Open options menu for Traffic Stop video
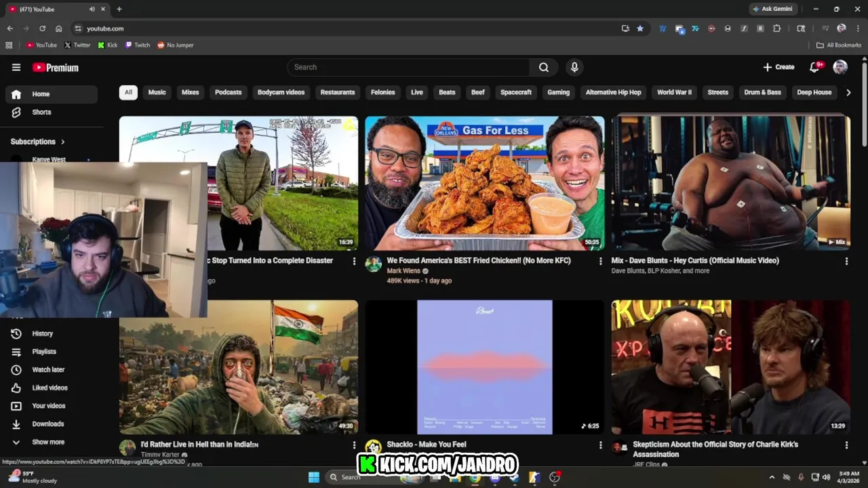 (354, 261)
